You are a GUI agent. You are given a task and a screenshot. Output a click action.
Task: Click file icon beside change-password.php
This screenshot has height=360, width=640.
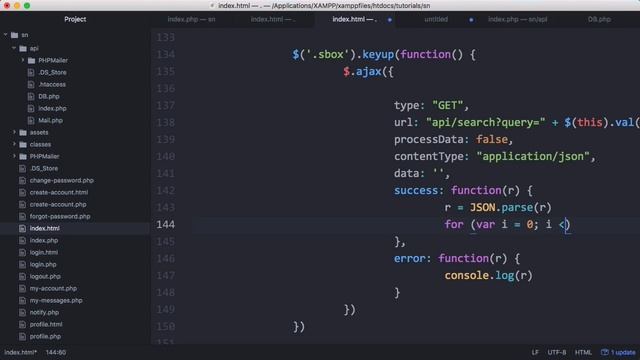(x=22, y=180)
